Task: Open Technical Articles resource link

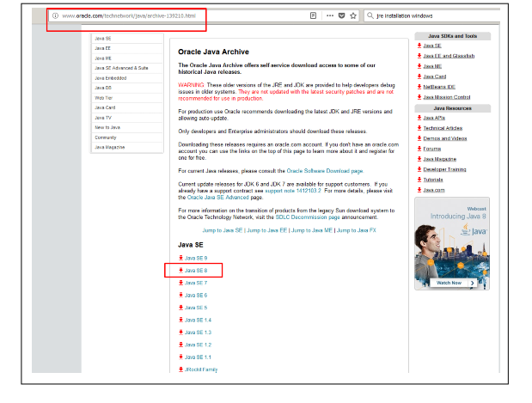Action: click(x=443, y=128)
